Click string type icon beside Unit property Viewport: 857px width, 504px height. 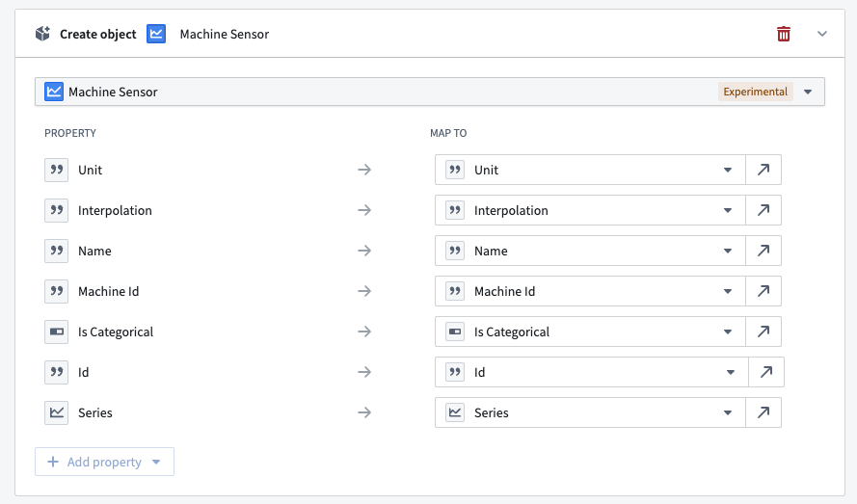[x=56, y=170]
